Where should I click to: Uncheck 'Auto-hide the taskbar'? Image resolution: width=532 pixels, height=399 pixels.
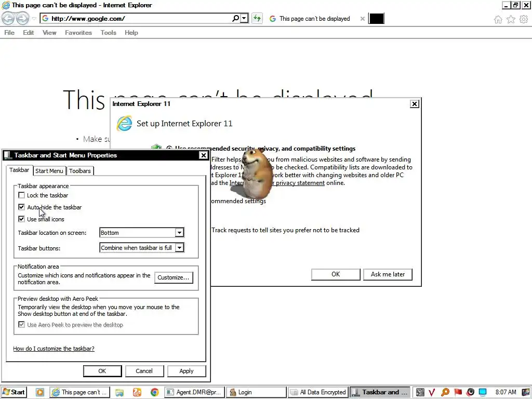21,207
